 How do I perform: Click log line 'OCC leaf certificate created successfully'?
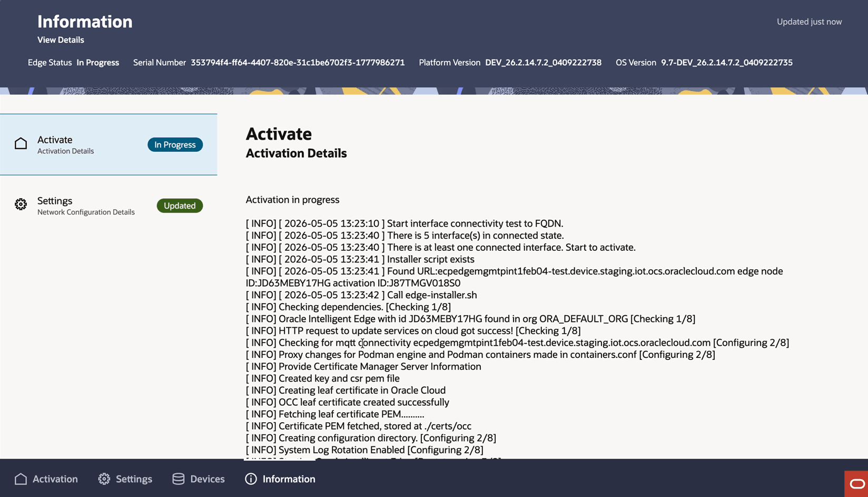[x=348, y=402]
